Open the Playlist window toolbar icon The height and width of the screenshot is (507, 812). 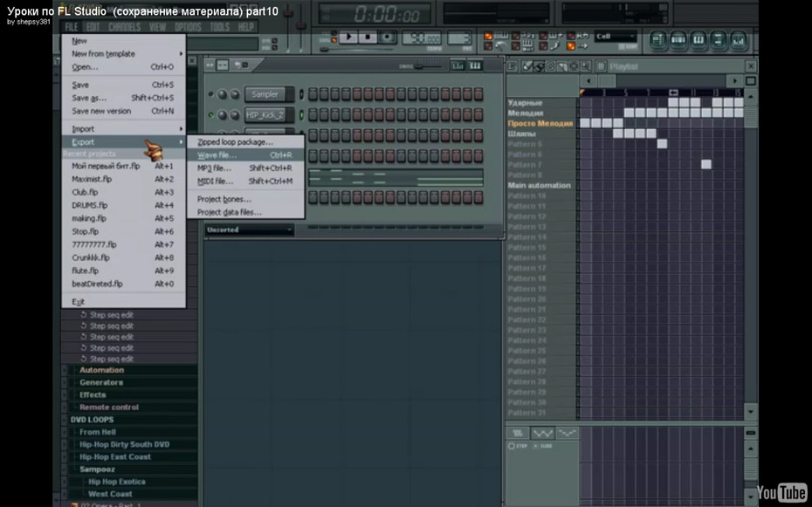click(658, 40)
